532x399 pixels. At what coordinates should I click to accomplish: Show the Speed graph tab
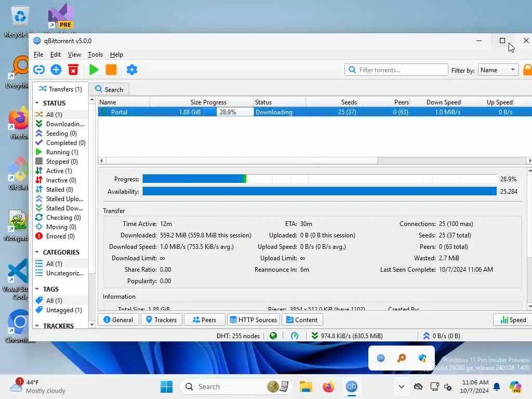click(513, 320)
